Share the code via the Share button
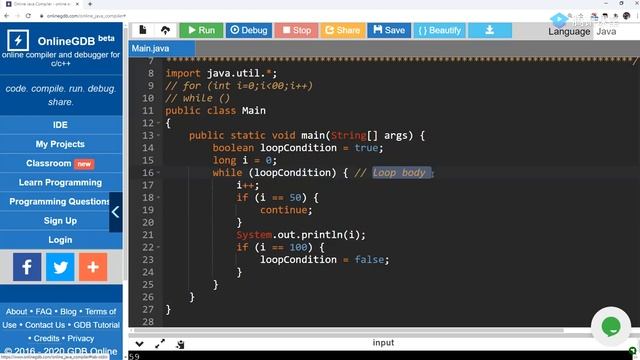This screenshot has height=360, width=640. (342, 30)
